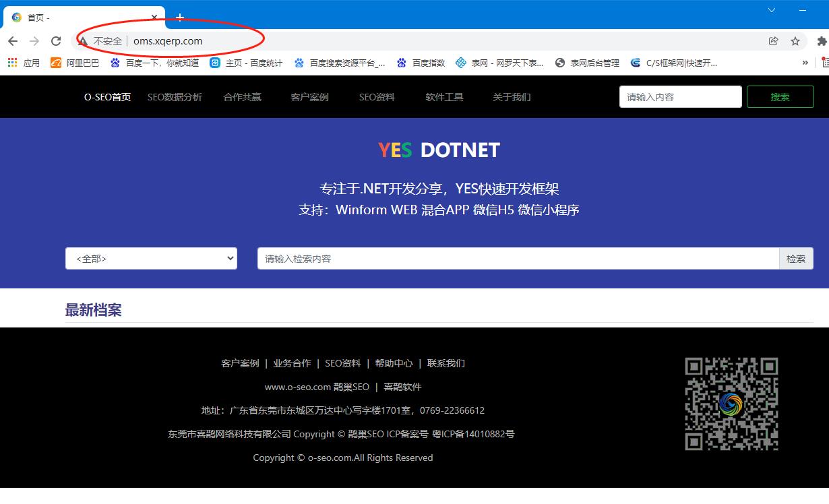The image size is (829, 504).
Task: Click the not-secure warning icon
Action: 83,41
